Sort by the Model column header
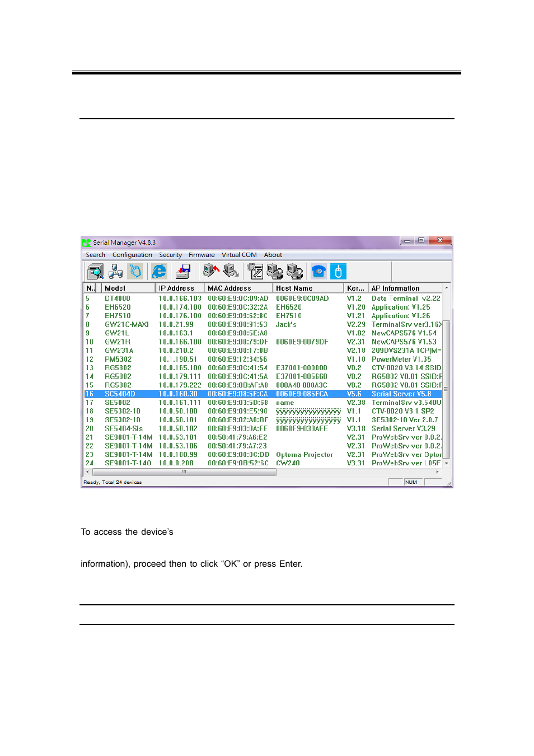 [128, 288]
